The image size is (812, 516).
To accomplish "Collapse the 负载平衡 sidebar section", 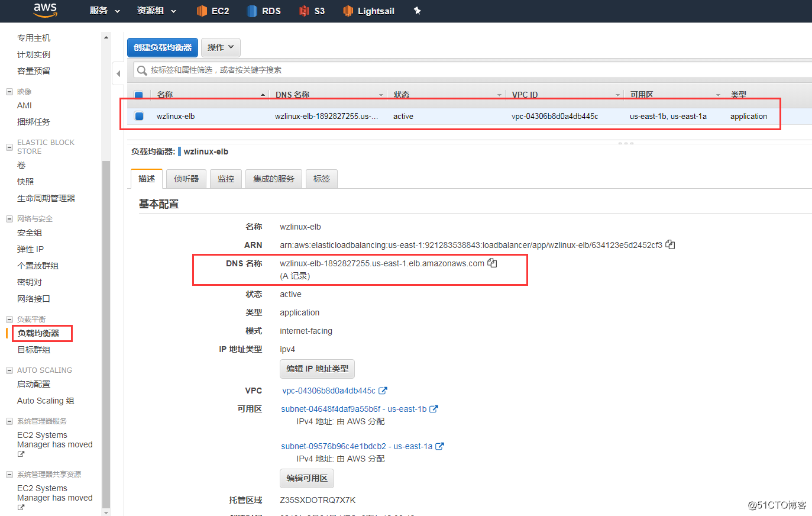I will [x=9, y=320].
